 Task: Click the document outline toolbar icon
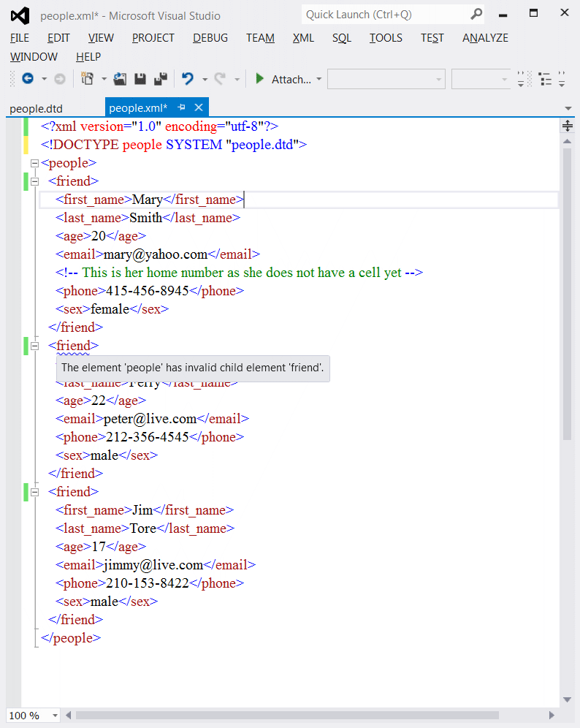(546, 80)
